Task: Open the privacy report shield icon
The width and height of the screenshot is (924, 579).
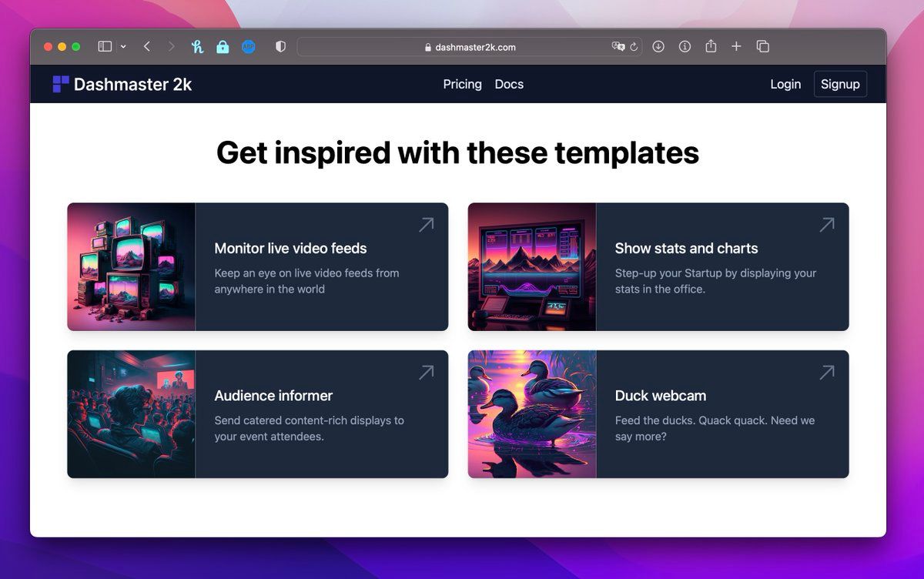Action: tap(280, 47)
